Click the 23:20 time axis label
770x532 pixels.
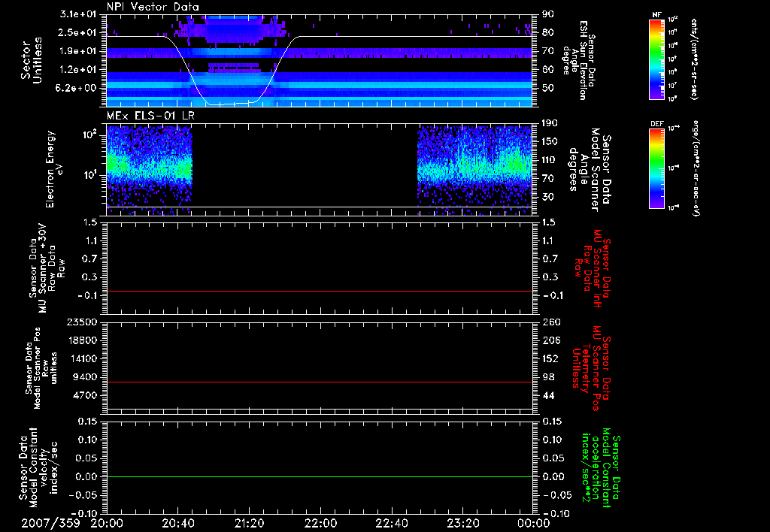tap(462, 523)
